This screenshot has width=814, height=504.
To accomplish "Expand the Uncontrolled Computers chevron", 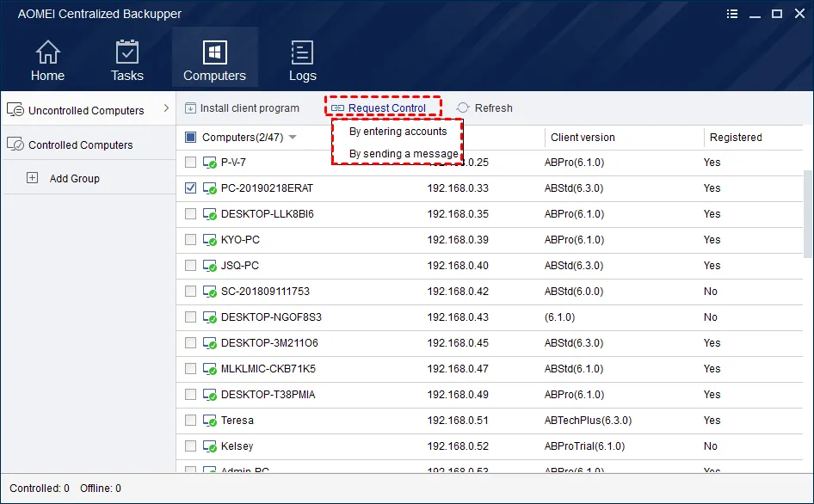I will click(166, 109).
